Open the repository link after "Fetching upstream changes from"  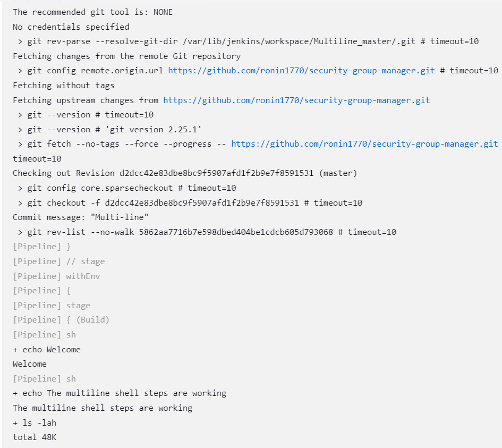[x=296, y=100]
